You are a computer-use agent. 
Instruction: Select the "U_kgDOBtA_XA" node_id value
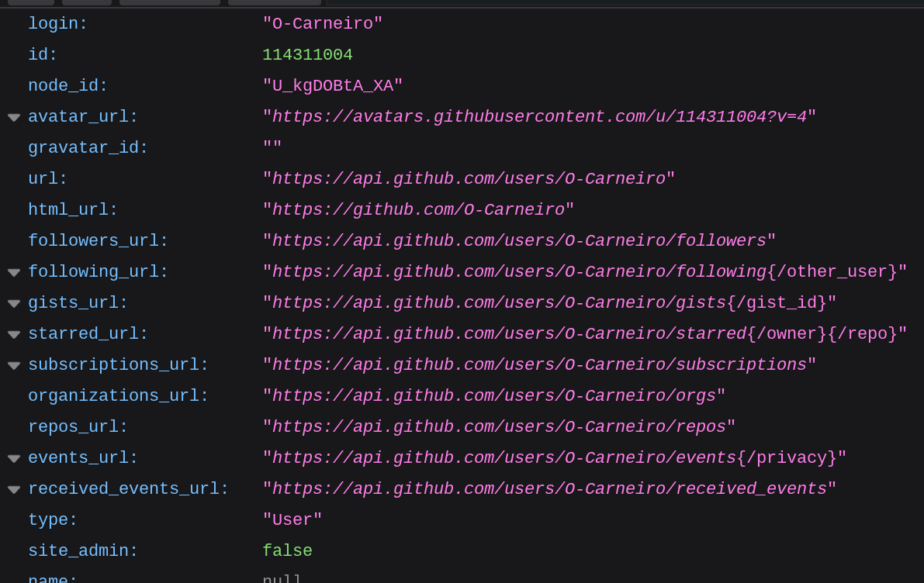332,86
